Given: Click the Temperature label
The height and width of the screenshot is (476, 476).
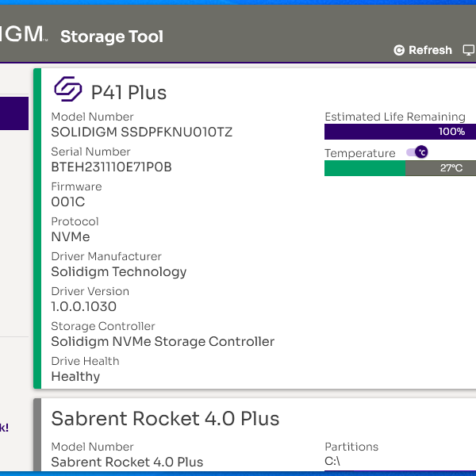Looking at the screenshot, I should point(360,153).
